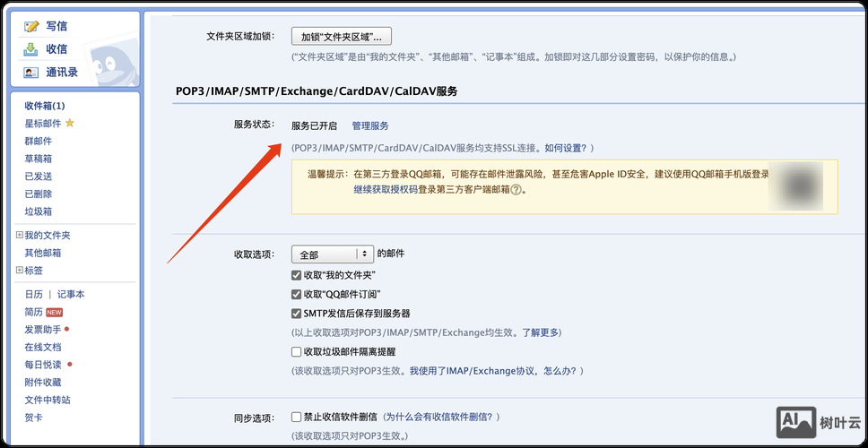Image resolution: width=868 pixels, height=448 pixels.
Task: Click the question mark help icon after 客户端邮箱
Action: tap(516, 190)
